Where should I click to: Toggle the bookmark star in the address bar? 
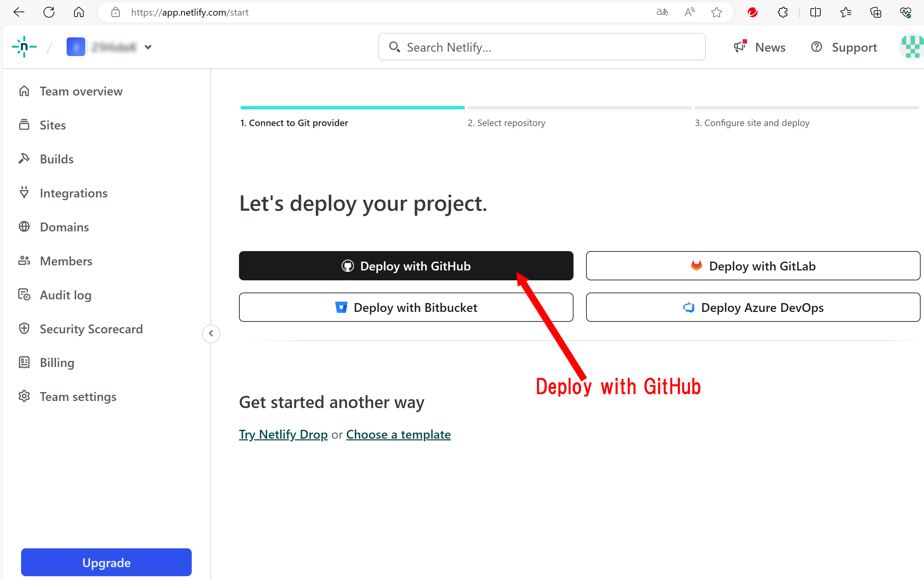tap(716, 12)
